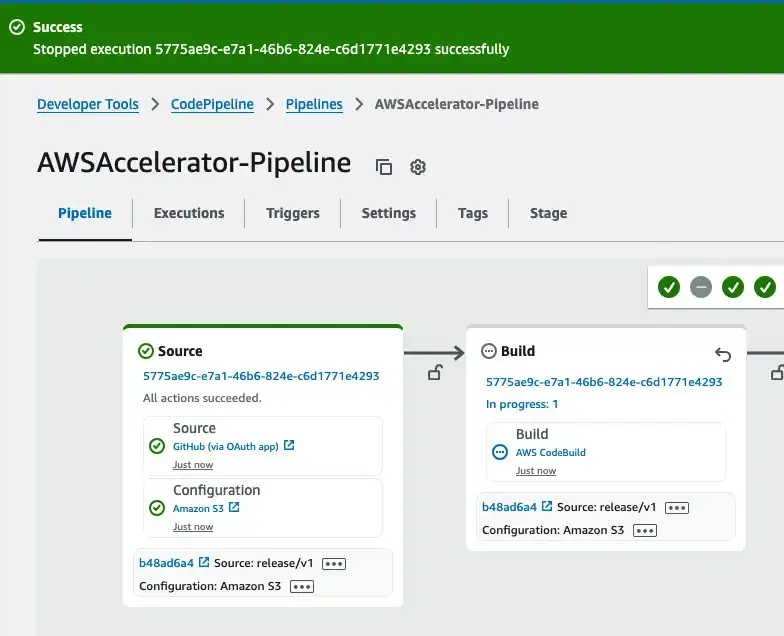Expand Configuration: Amazon S3 details in Build stage
The height and width of the screenshot is (636, 784).
click(x=645, y=530)
